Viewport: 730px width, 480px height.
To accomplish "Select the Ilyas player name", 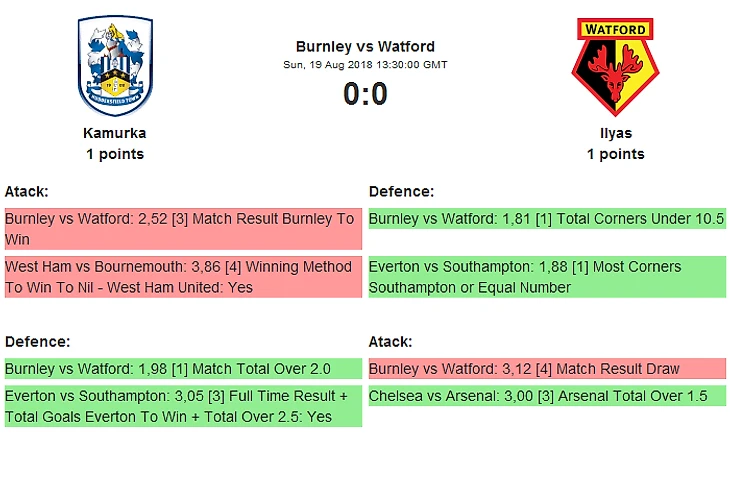I will pos(615,133).
